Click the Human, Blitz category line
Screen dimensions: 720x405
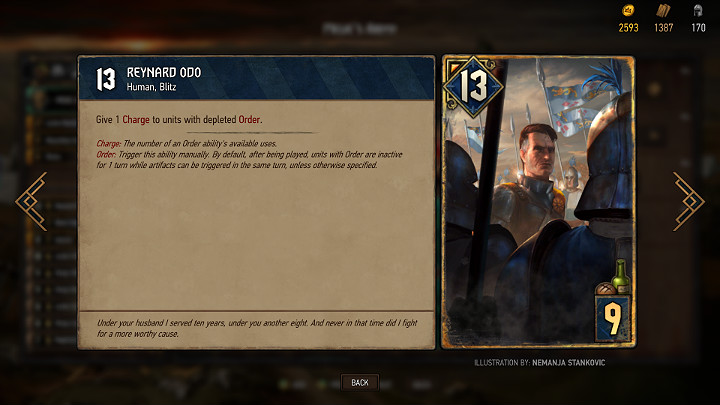(152, 87)
